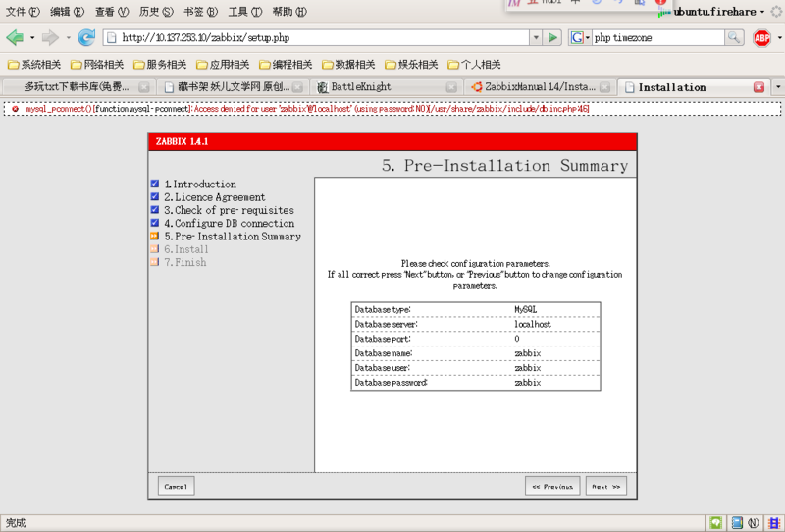The height and width of the screenshot is (532, 785).
Task: Click the blue film-strip icon in status bar
Action: point(774,523)
